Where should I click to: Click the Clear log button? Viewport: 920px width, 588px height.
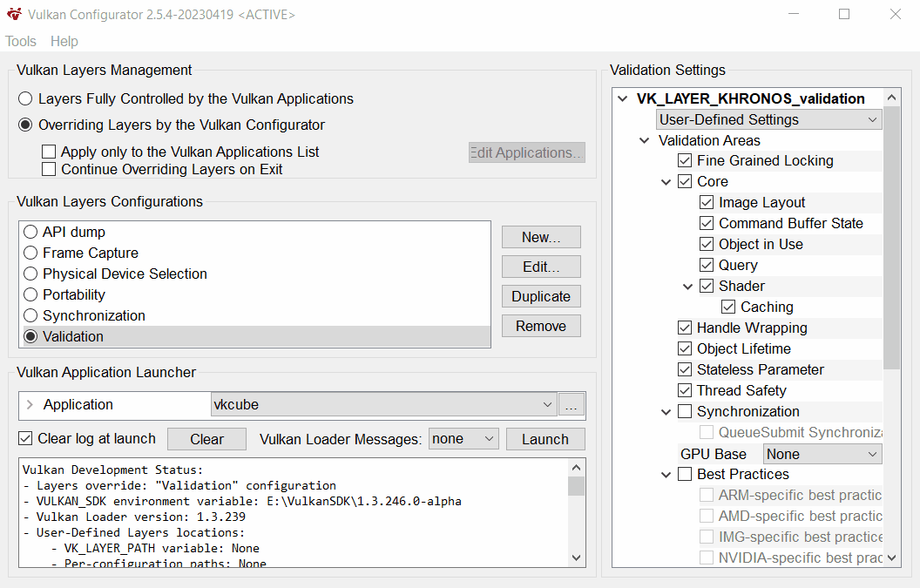click(x=206, y=439)
